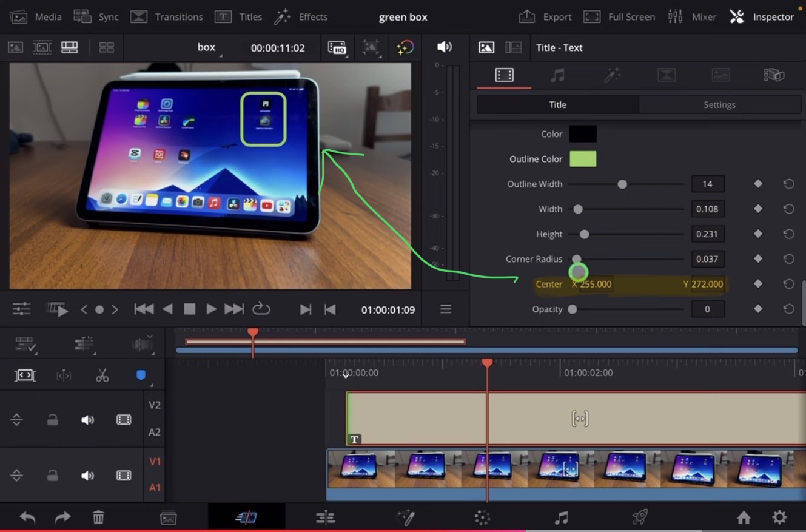Open the audio tab in Inspector

(557, 75)
